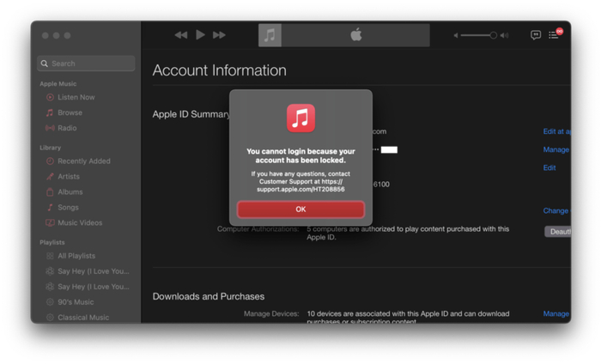601x364 pixels.
Task: Click the Radio broadcast icon
Action: (50, 128)
